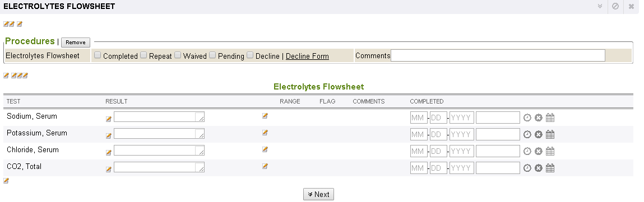Clear the Sodium, Serum completed date
The image size is (644, 202).
(539, 118)
